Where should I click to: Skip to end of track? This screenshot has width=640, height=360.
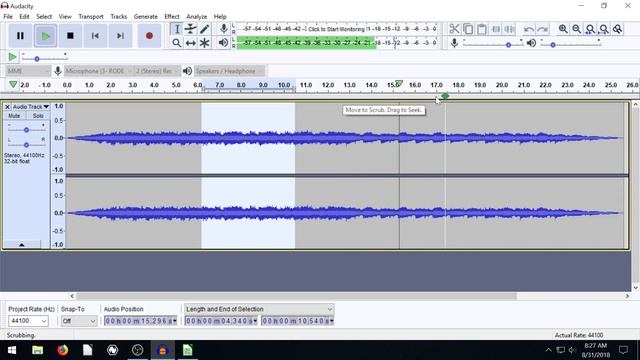pos(120,36)
